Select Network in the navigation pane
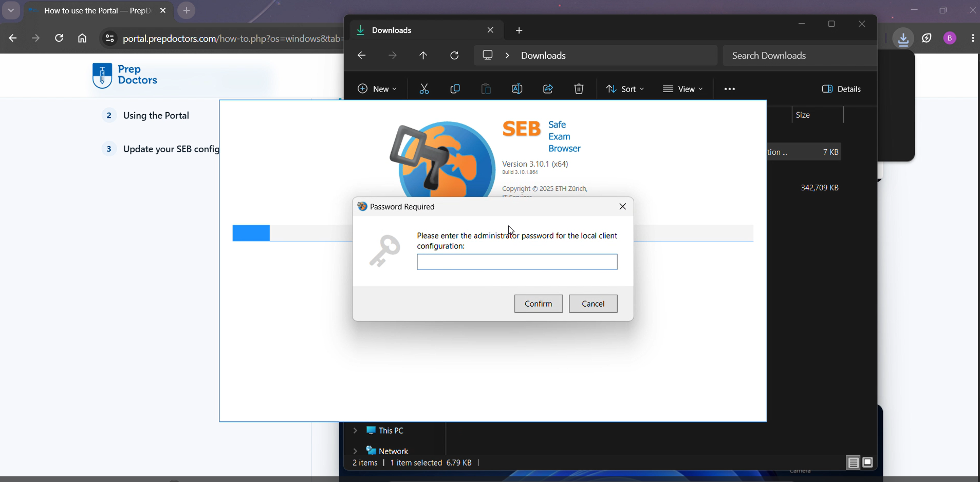980x482 pixels. (387, 451)
